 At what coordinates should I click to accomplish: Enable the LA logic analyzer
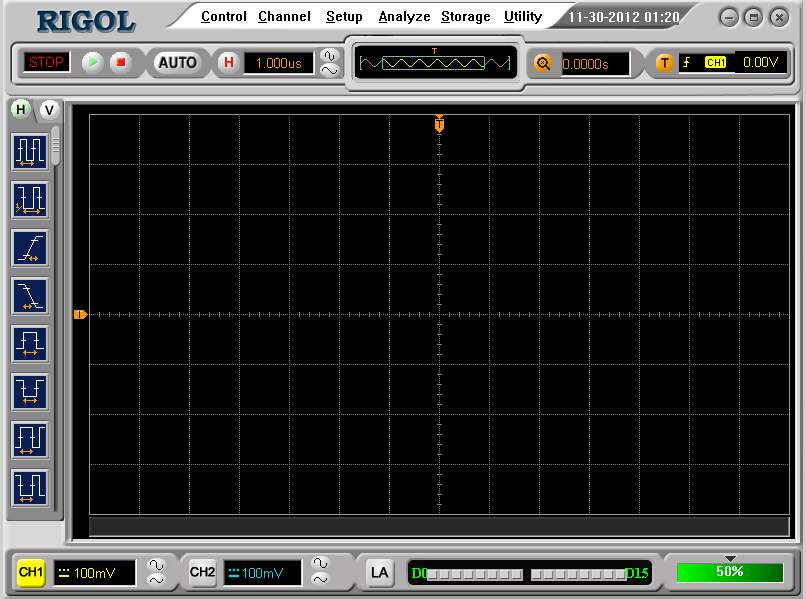pos(379,572)
